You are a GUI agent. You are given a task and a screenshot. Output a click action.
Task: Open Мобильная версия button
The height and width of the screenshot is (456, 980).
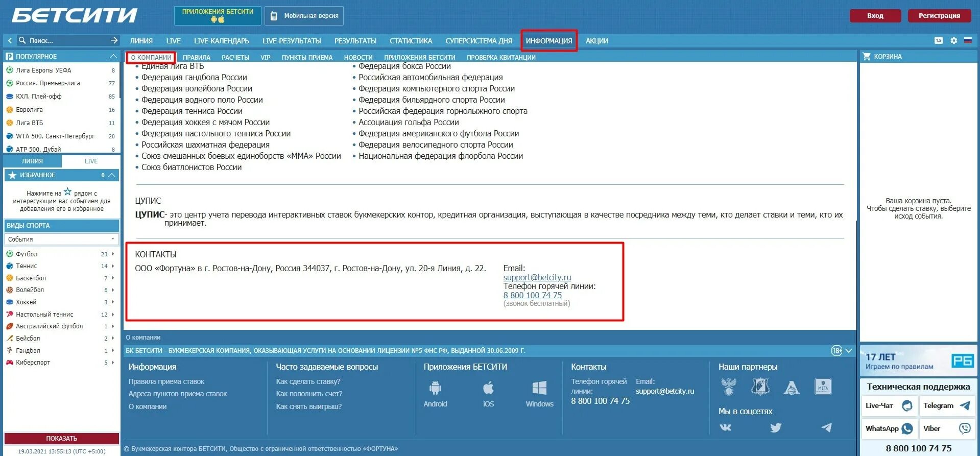304,16
